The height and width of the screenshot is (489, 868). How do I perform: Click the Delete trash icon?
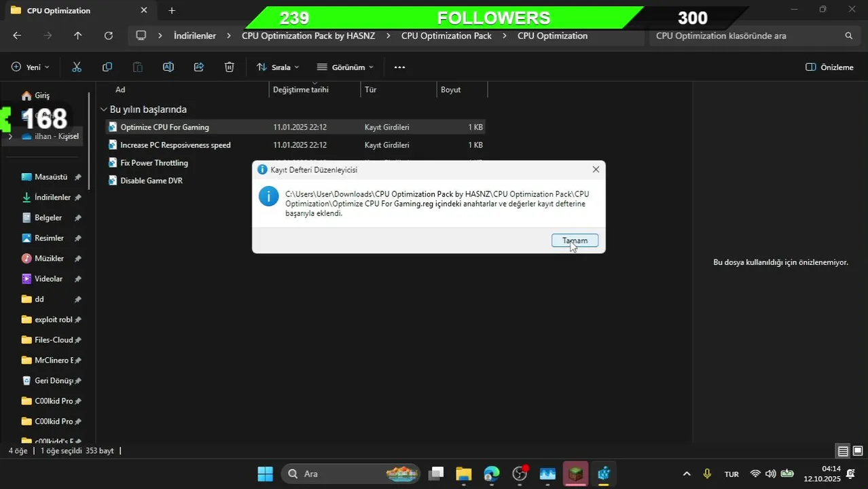pos(230,67)
